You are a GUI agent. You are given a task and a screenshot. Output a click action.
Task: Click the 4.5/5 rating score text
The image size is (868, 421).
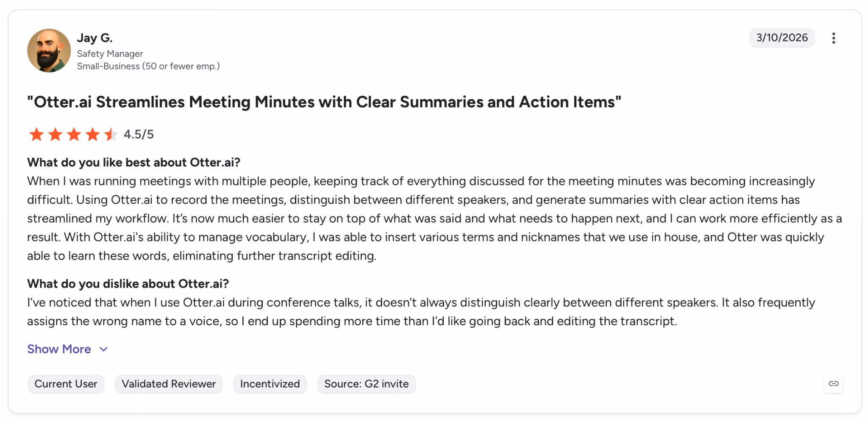[x=139, y=135]
